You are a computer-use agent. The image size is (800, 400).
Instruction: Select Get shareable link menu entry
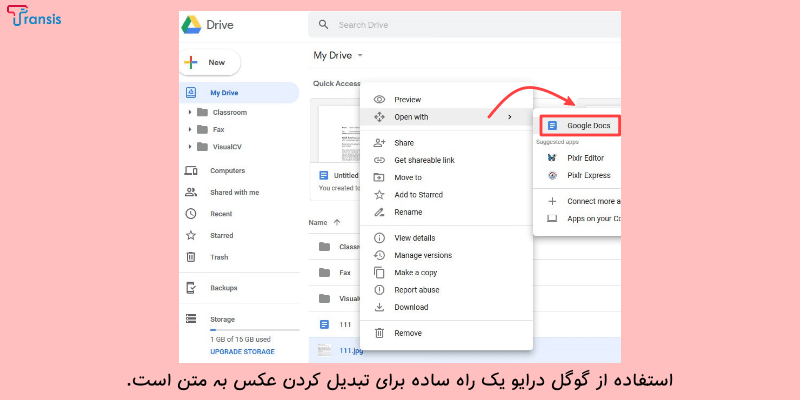tap(446, 160)
